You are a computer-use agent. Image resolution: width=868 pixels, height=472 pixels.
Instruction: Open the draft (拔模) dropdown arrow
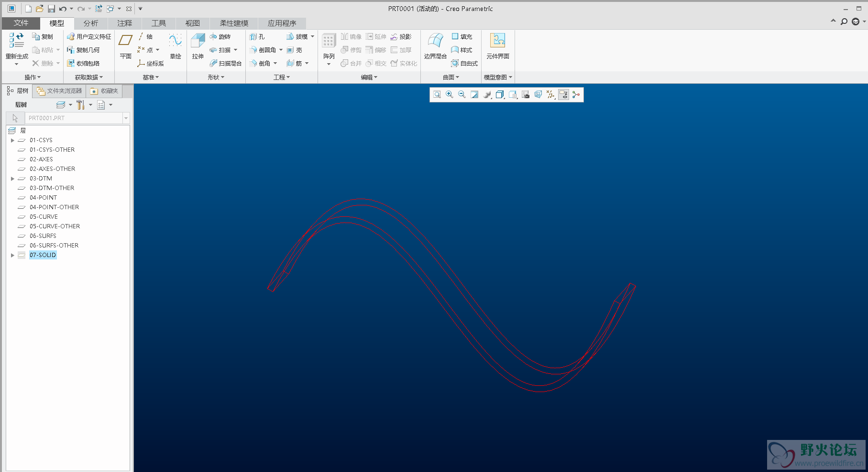click(x=313, y=36)
